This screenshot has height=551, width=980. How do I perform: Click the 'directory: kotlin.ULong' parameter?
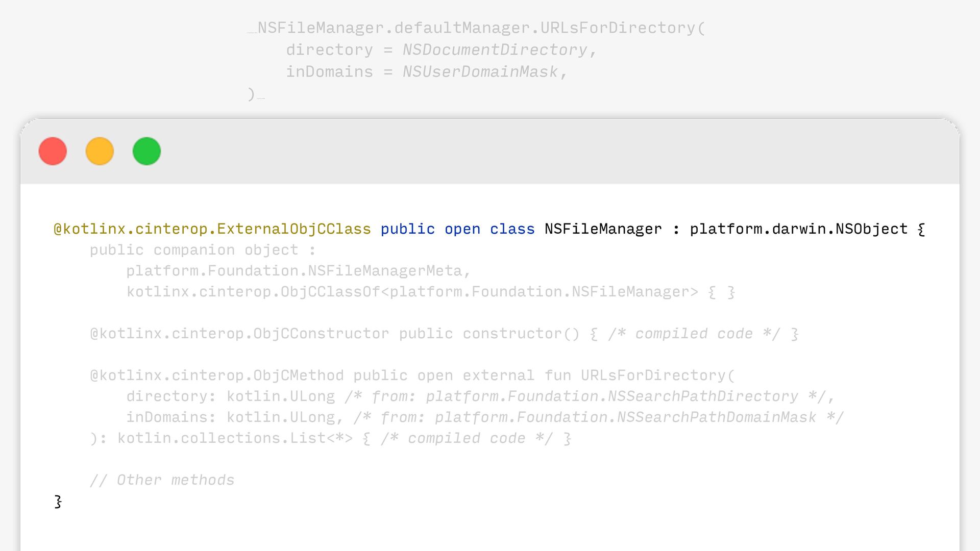point(231,396)
